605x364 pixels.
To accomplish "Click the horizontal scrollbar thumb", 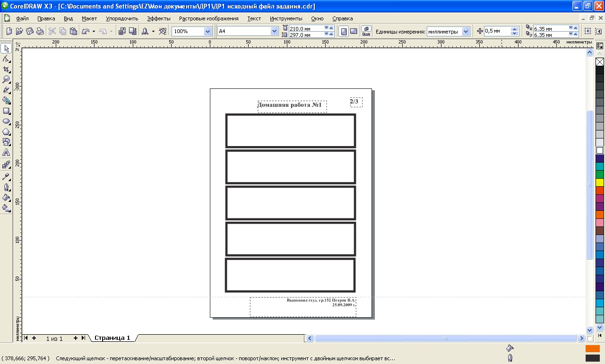I will coord(446,338).
